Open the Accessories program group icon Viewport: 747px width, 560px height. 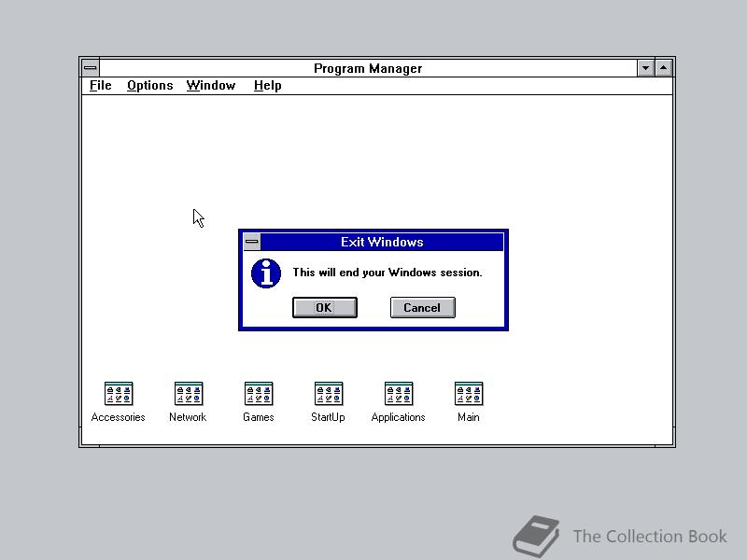click(118, 393)
